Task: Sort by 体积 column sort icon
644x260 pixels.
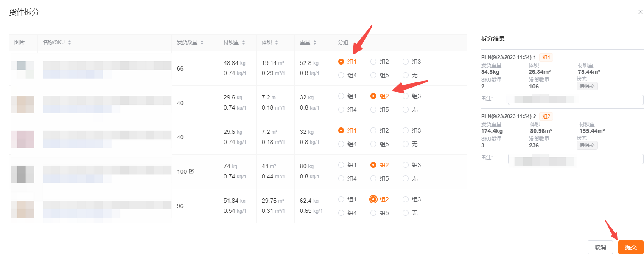Action: coord(276,42)
